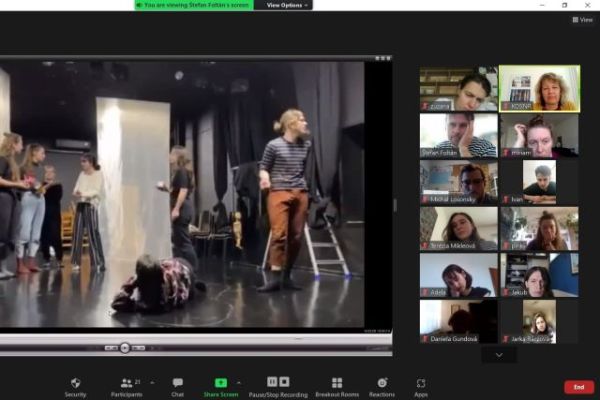Click the sharing notification banner
The height and width of the screenshot is (400, 600).
193,5
